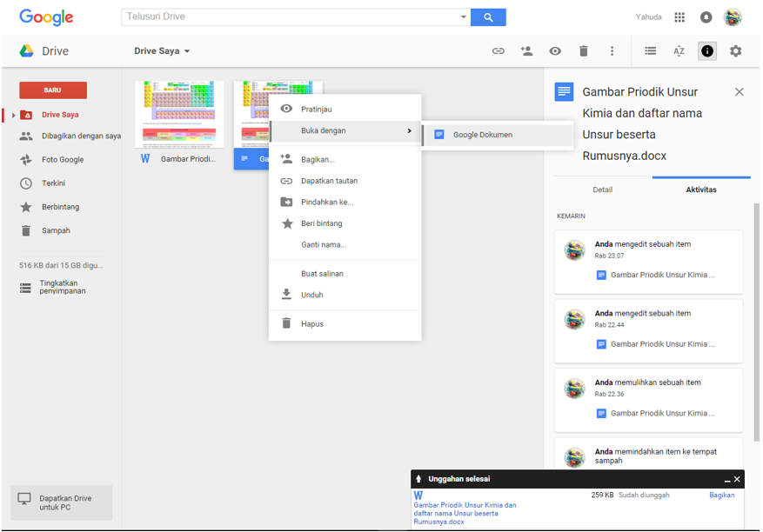
Task: Click Tingkatkan penyimpanan link
Action: point(63,287)
